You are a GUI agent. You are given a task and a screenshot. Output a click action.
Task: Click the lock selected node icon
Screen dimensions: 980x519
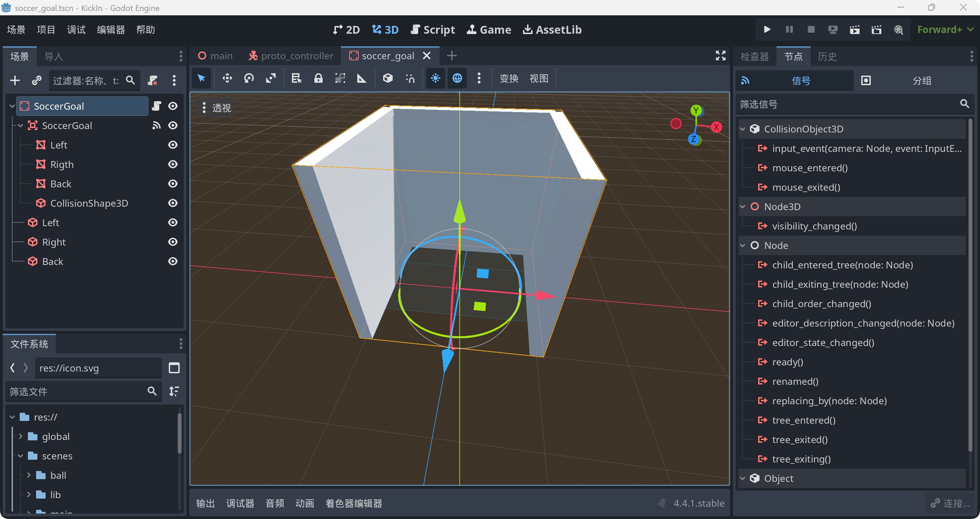pos(318,78)
